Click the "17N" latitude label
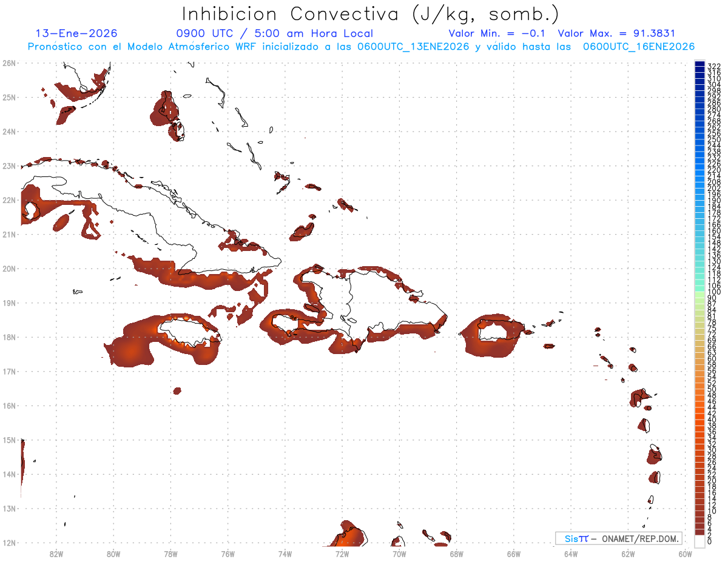The width and height of the screenshot is (728, 562). coord(8,371)
